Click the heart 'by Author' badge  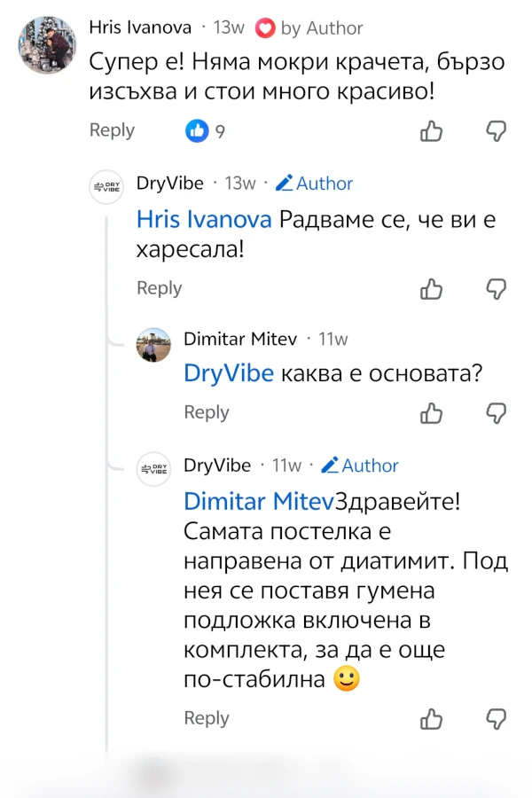click(309, 28)
